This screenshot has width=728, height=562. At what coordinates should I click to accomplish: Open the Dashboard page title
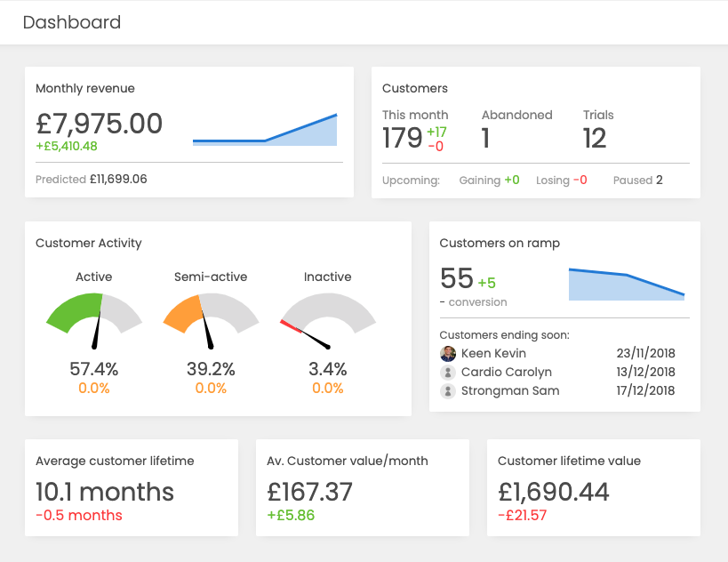click(72, 22)
